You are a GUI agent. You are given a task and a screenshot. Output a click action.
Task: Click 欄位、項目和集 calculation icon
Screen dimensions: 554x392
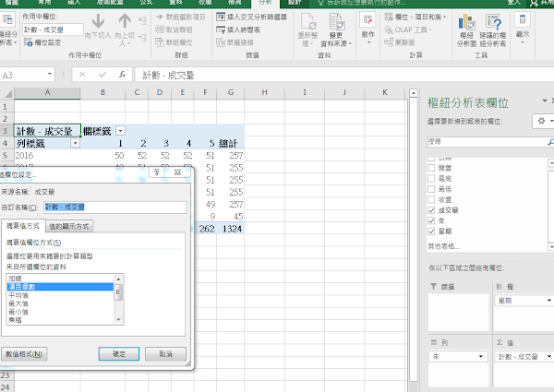coord(389,17)
